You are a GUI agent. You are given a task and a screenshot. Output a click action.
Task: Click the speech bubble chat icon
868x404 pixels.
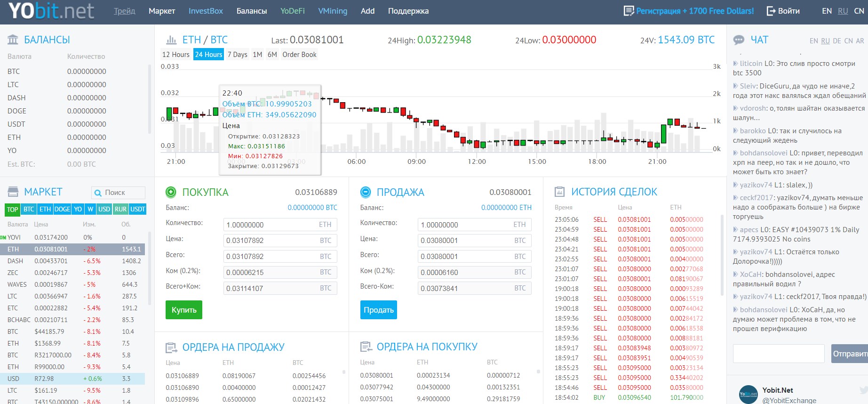(739, 40)
